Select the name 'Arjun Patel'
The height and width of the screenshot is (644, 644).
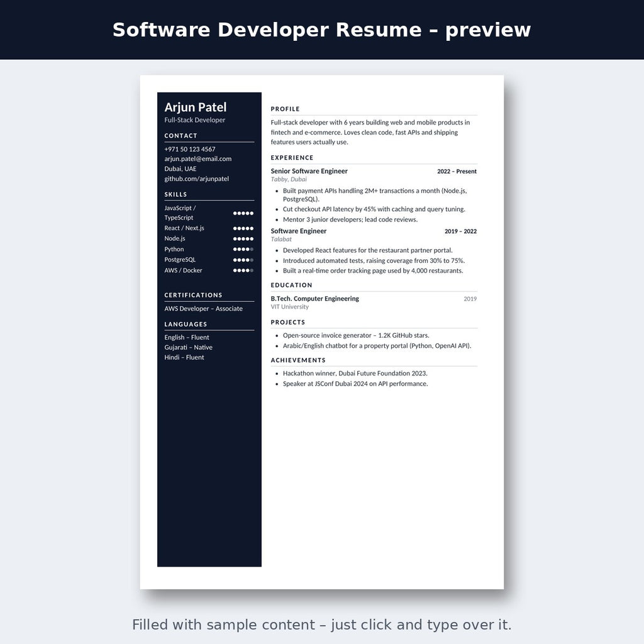pyautogui.click(x=195, y=107)
